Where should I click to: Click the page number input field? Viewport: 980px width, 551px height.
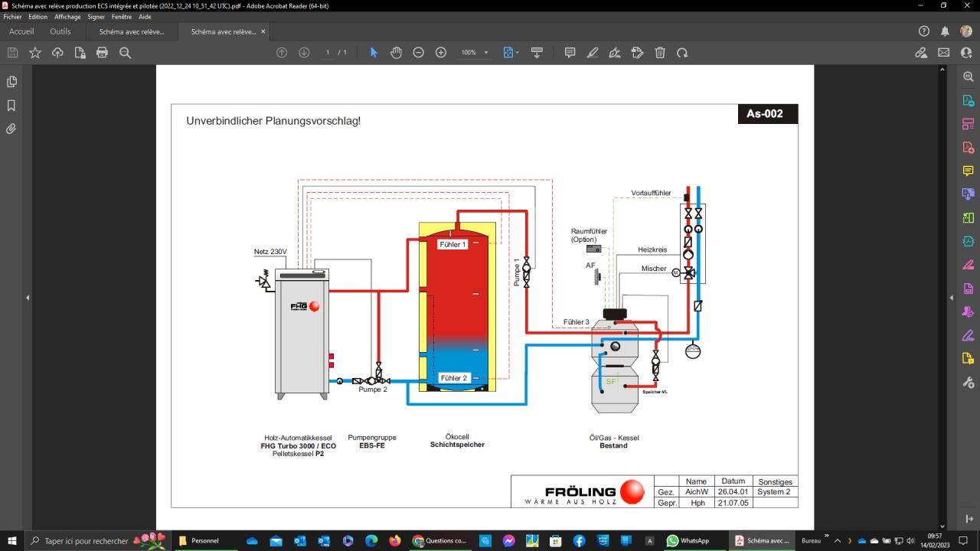click(x=328, y=53)
